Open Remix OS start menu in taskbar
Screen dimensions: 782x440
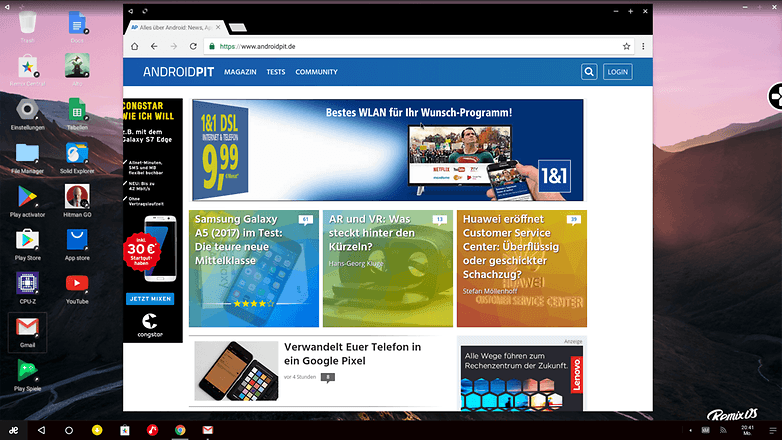click(13, 430)
